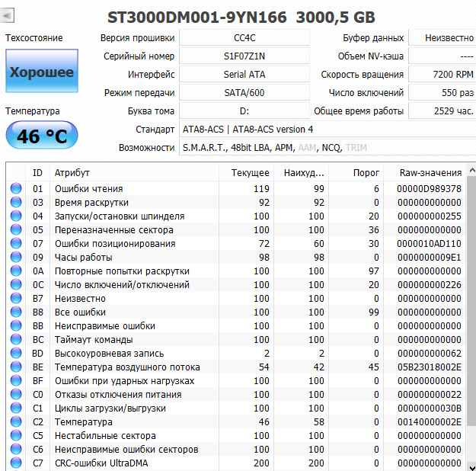Image resolution: width=476 pixels, height=471 pixels.
Task: Click the scrollbar down arrow
Action: pos(471,466)
